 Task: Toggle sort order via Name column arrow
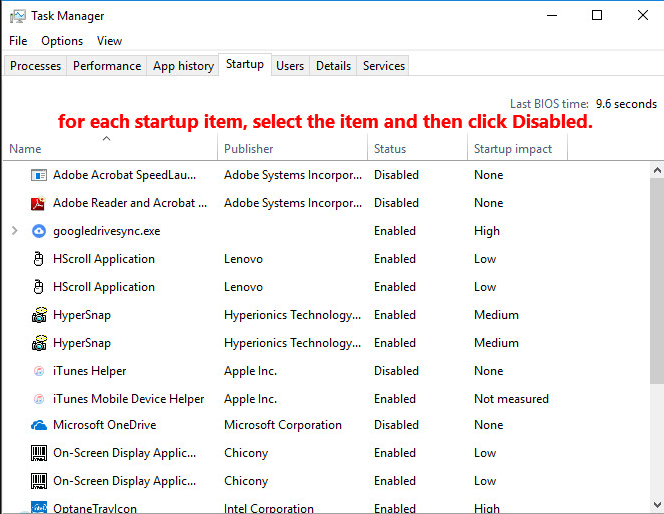(x=107, y=138)
